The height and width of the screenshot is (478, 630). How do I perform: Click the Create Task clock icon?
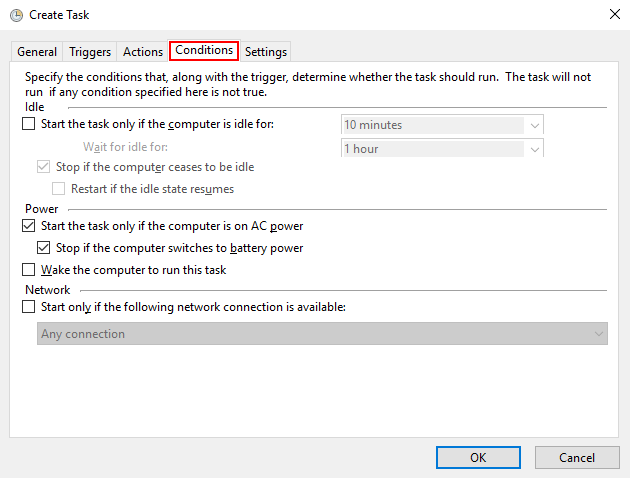click(x=15, y=15)
